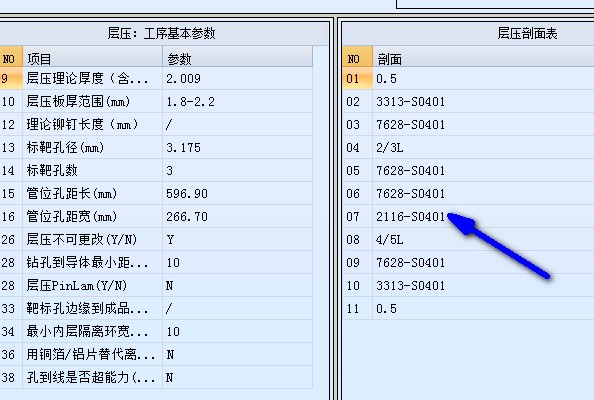The width and height of the screenshot is (594, 400).
Task: Select the 层压理论厚度 parameter row
Action: (x=156, y=78)
